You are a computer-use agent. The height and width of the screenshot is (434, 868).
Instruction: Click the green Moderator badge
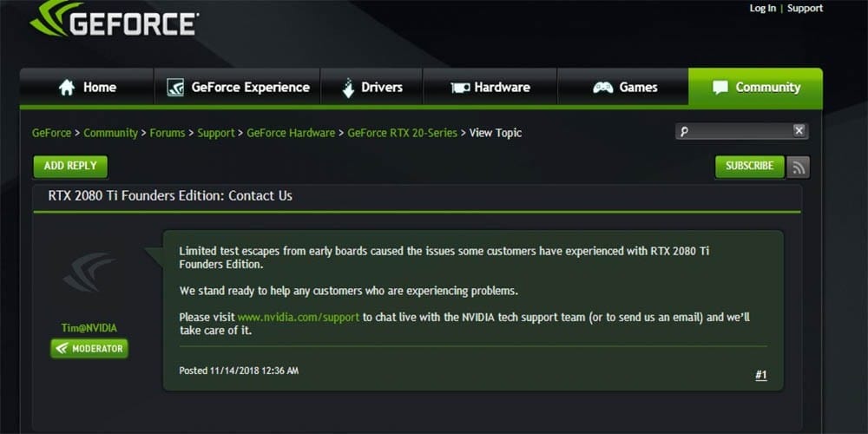pyautogui.click(x=89, y=349)
